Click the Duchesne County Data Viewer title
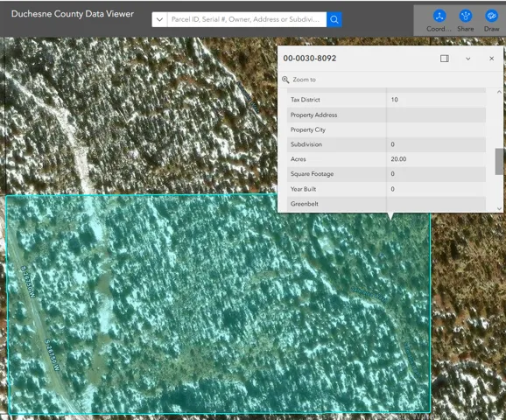 point(73,14)
